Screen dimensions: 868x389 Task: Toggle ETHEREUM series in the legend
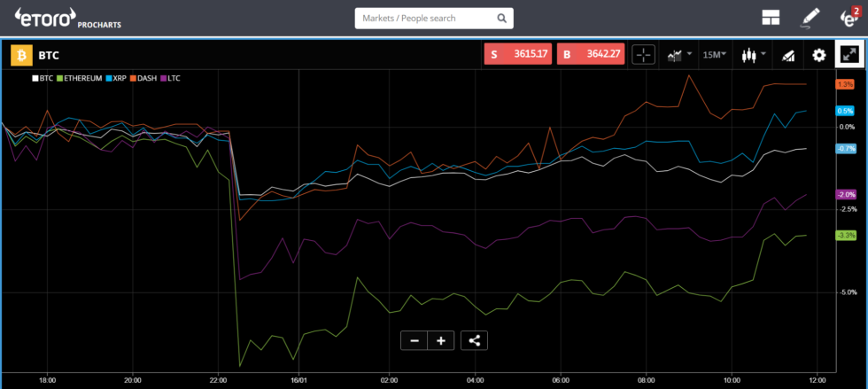[x=79, y=78]
